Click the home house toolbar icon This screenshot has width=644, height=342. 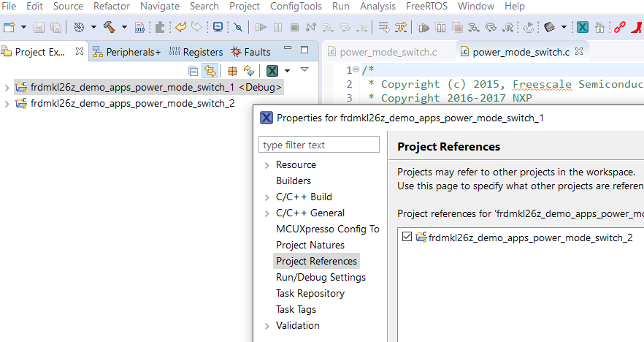(x=599, y=28)
